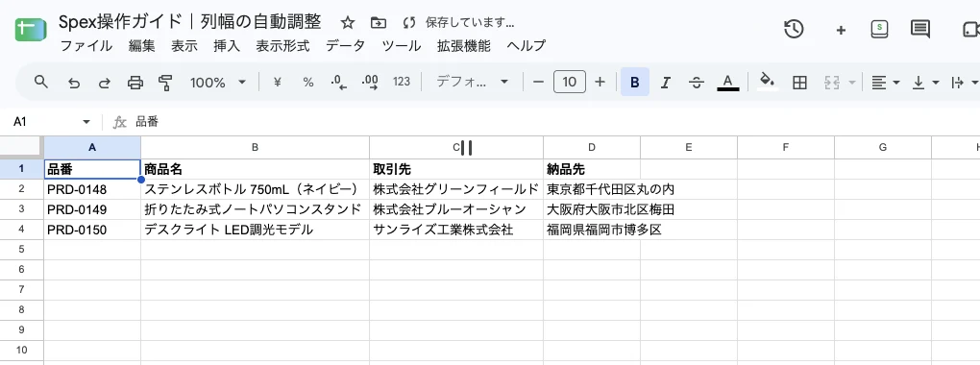Search the menus with magnifier icon

(41, 82)
